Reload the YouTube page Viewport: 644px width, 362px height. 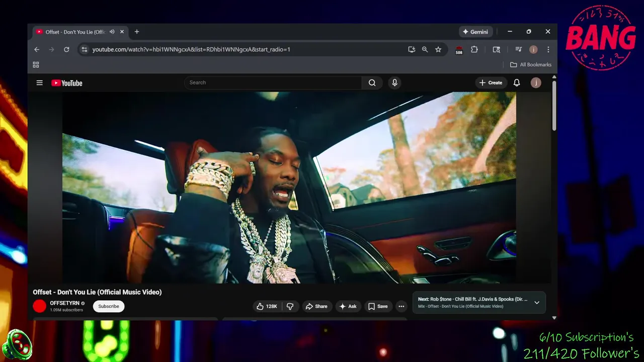coord(66,49)
